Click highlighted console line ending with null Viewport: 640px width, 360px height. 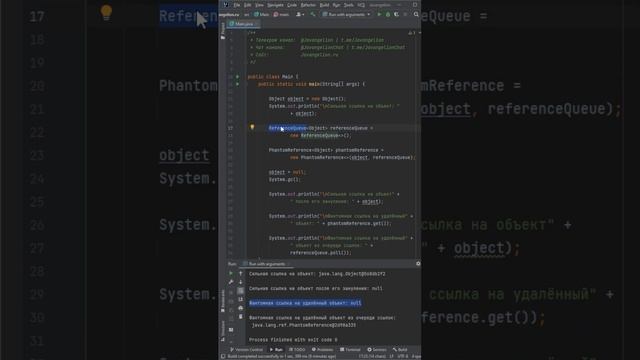(305, 303)
